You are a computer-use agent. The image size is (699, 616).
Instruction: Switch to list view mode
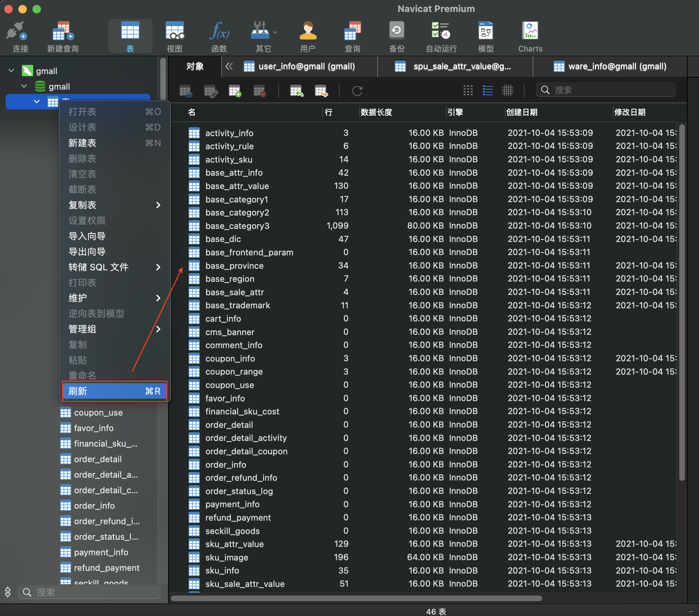pyautogui.click(x=488, y=91)
